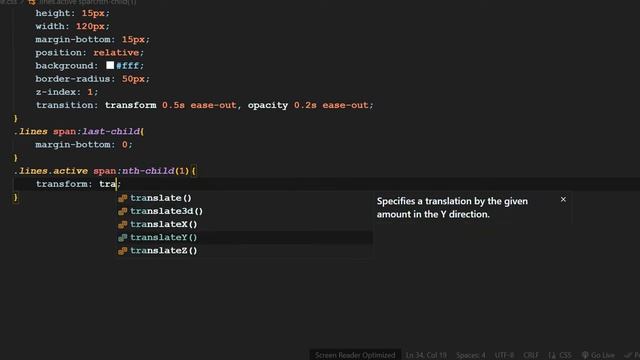Click the function icon beside translate()
Image resolution: width=640 pixels, height=360 pixels.
point(122,198)
